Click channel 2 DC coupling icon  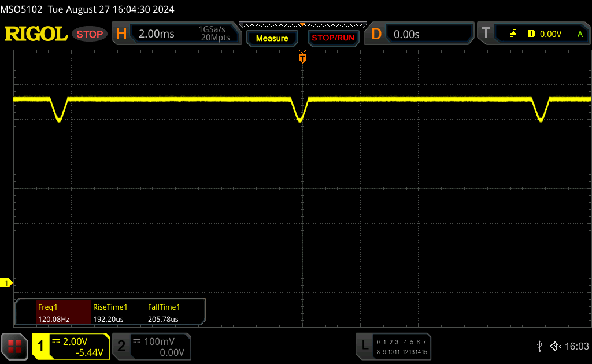click(137, 341)
